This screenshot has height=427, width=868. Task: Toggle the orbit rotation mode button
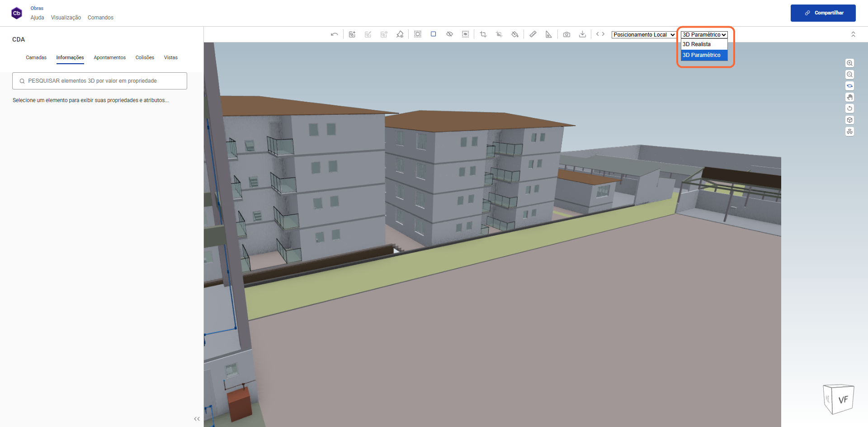tap(849, 86)
